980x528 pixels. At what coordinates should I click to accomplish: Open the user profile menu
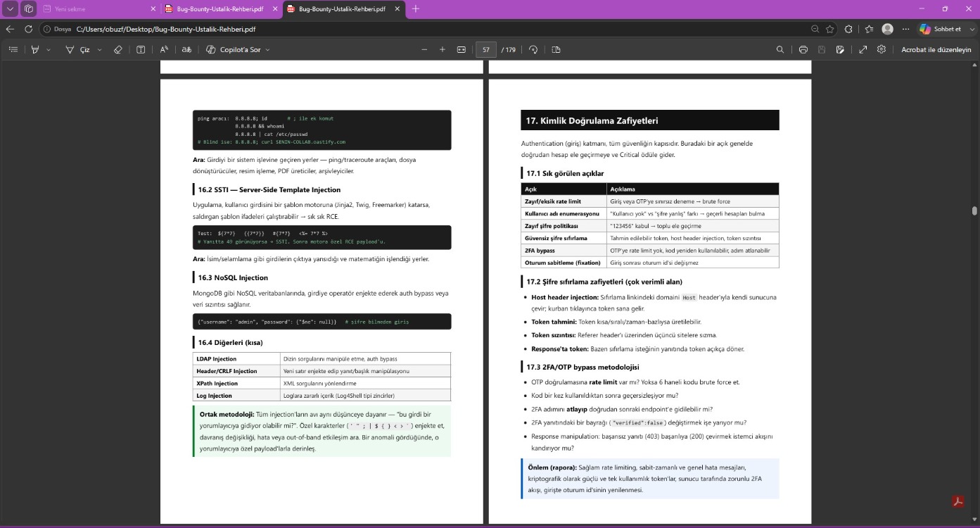pos(888,29)
